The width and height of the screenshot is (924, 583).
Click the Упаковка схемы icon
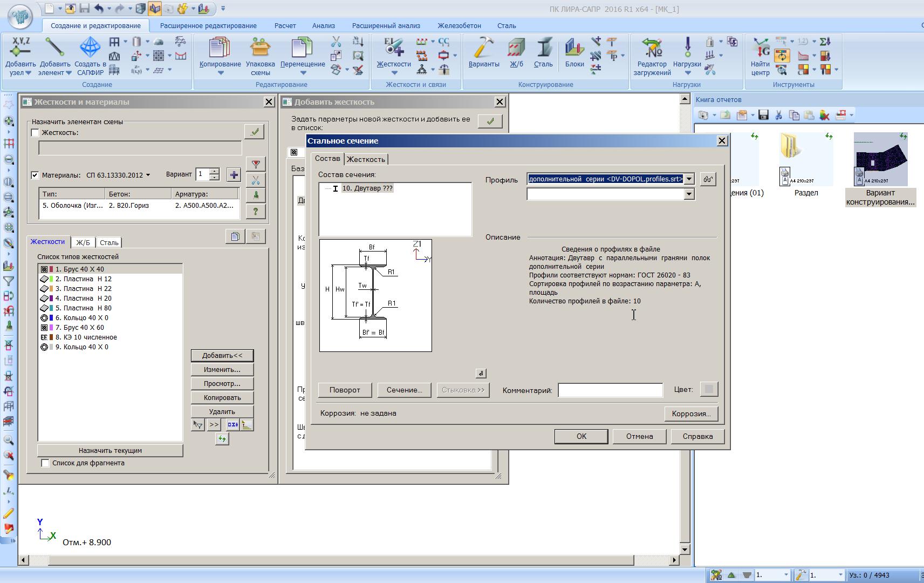(260, 50)
